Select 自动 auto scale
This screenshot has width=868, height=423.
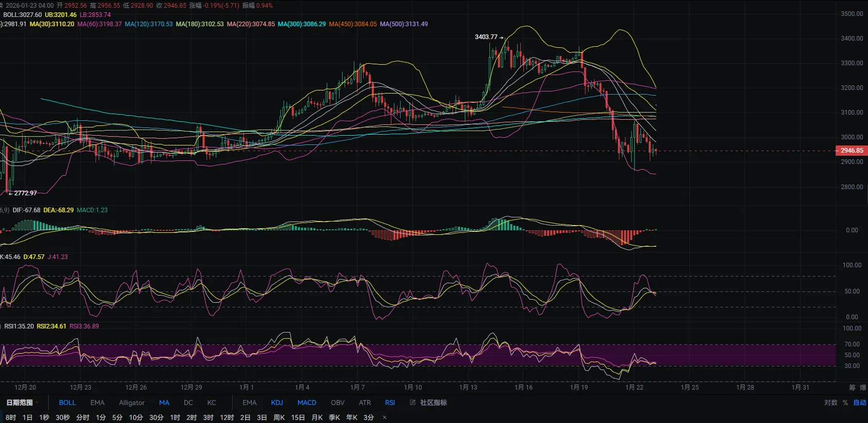click(x=860, y=402)
